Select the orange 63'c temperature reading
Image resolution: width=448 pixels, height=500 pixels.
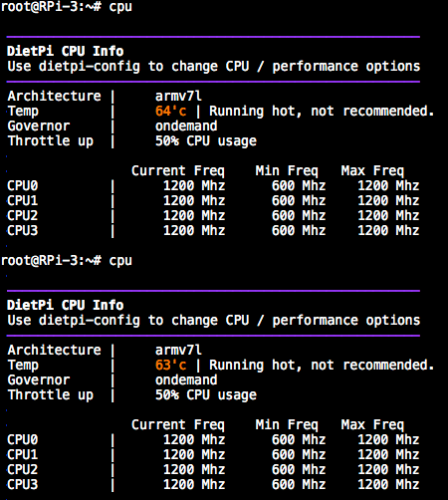point(170,365)
